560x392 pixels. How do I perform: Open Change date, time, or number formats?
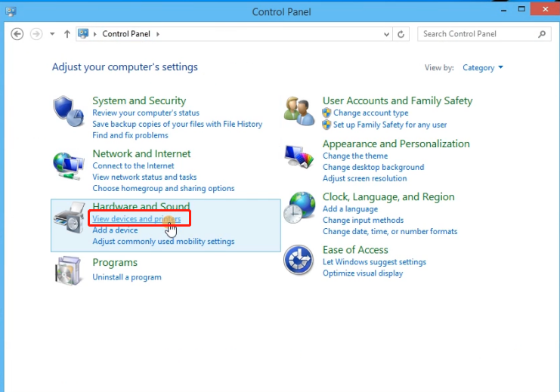pyautogui.click(x=390, y=231)
